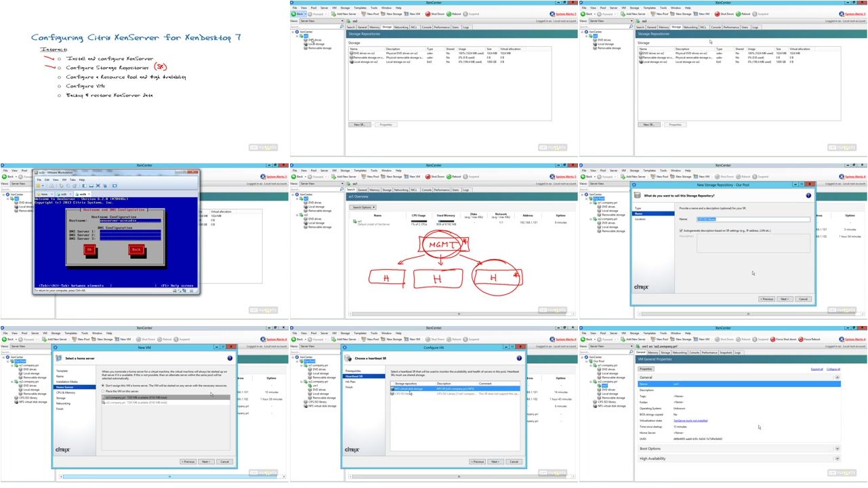
Task: Select CPU & Memory step in New VM wizard
Action: click(x=66, y=392)
